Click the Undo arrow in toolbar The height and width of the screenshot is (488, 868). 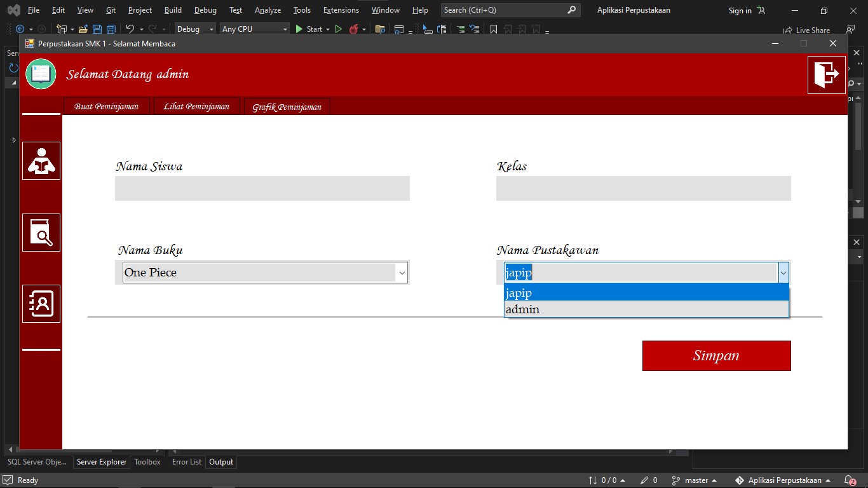(130, 29)
